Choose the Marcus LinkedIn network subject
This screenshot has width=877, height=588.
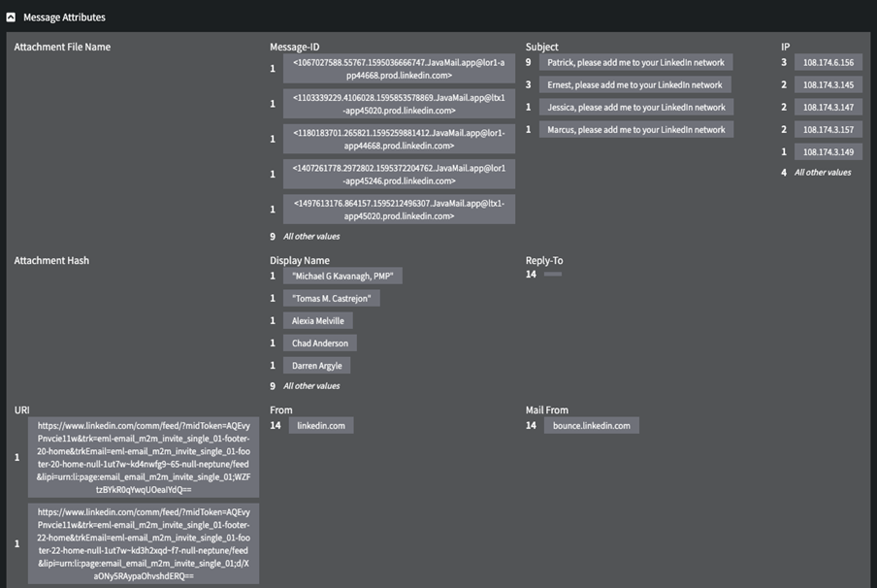click(x=635, y=130)
